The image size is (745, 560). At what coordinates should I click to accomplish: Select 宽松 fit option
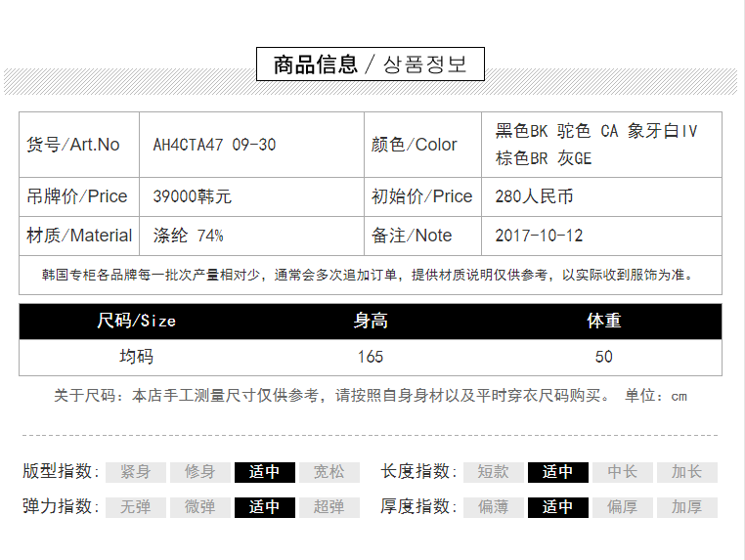[329, 472]
